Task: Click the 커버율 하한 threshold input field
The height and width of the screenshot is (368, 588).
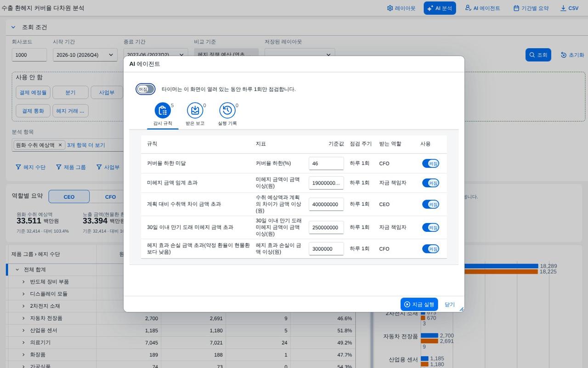Action: [326, 163]
